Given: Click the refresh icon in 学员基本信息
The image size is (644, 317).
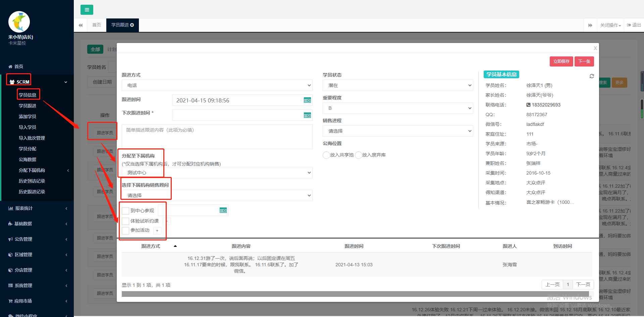Looking at the screenshot, I should pos(592,76).
